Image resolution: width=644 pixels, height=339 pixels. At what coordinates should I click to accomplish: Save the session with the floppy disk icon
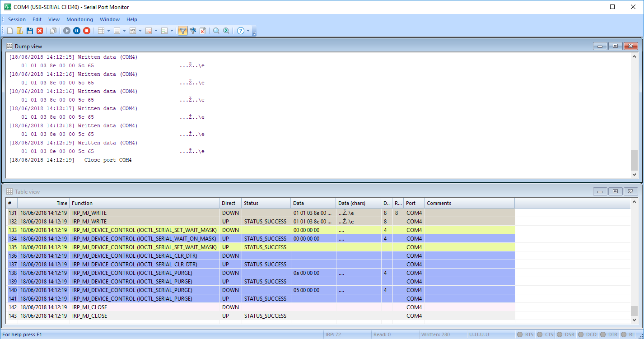(x=30, y=31)
